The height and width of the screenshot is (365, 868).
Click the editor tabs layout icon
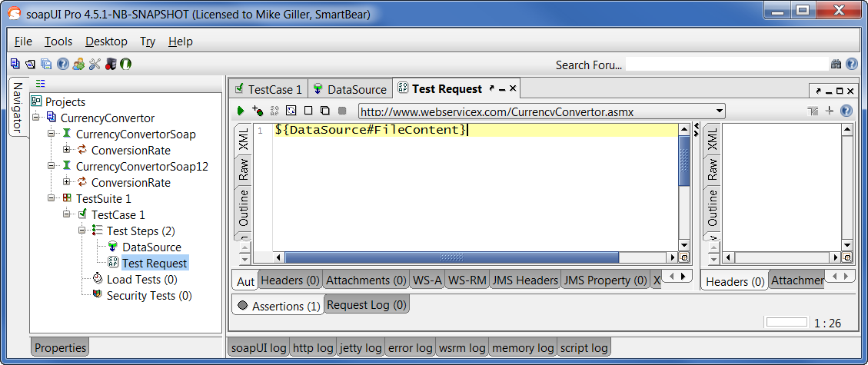[813, 111]
